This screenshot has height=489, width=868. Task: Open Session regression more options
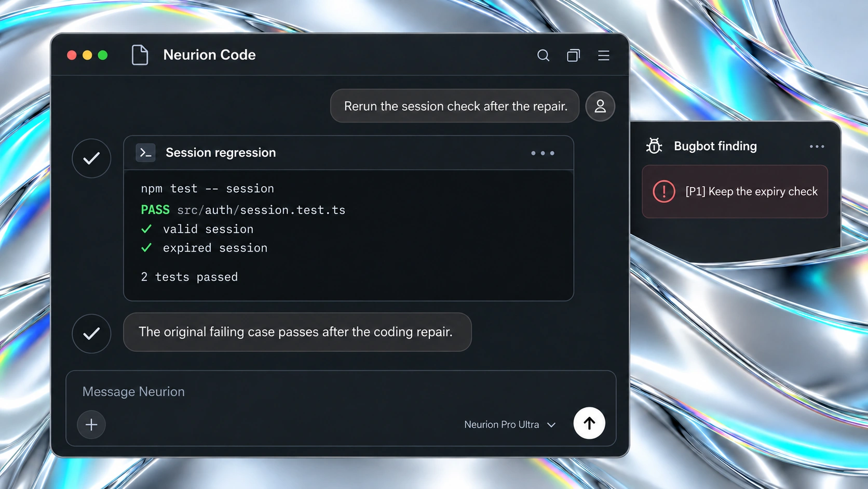pos(542,153)
